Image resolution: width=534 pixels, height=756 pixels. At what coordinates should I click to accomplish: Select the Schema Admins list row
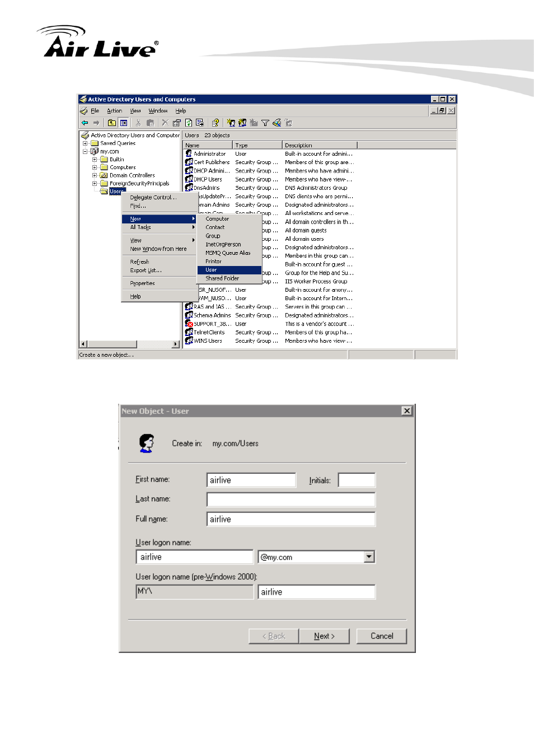270,315
